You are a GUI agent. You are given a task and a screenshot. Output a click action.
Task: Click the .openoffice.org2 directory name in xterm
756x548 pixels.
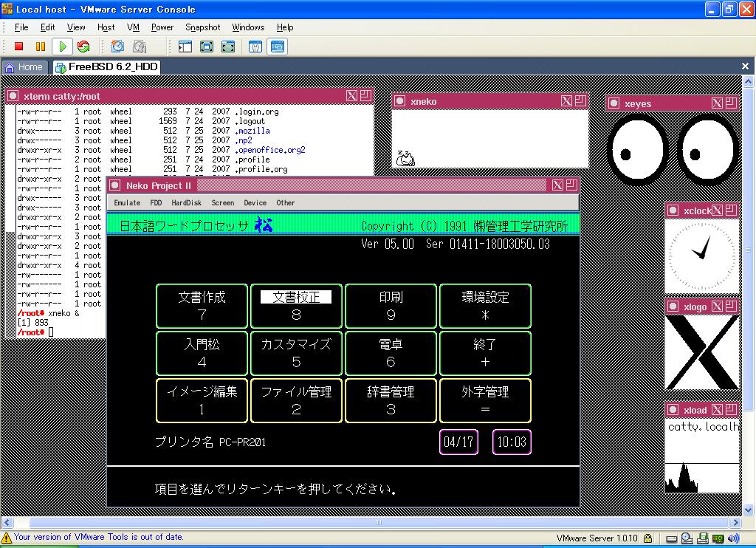pyautogui.click(x=270, y=150)
